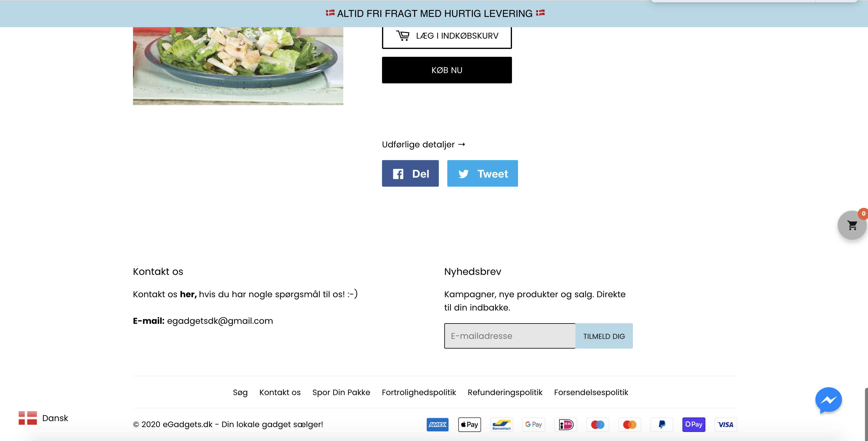Follow the bold 'her,' contact link

[188, 294]
